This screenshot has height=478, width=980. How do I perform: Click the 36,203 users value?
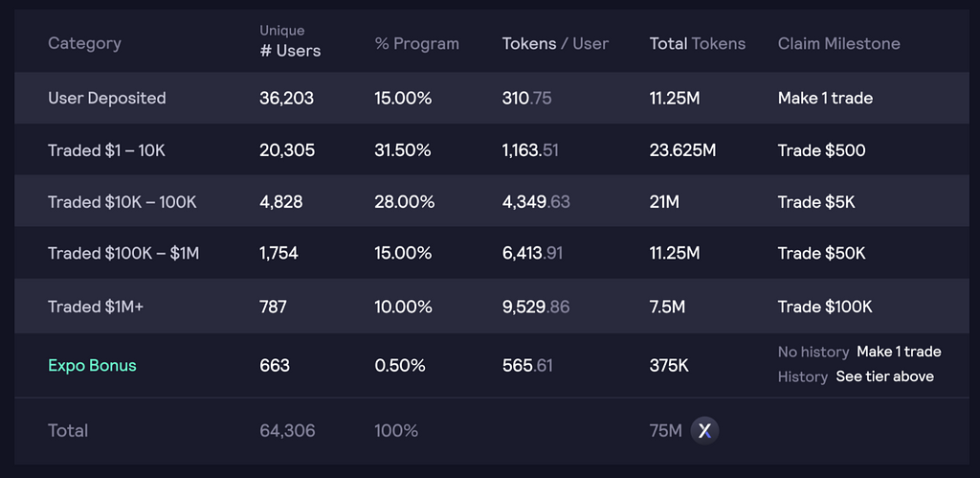[x=287, y=99]
